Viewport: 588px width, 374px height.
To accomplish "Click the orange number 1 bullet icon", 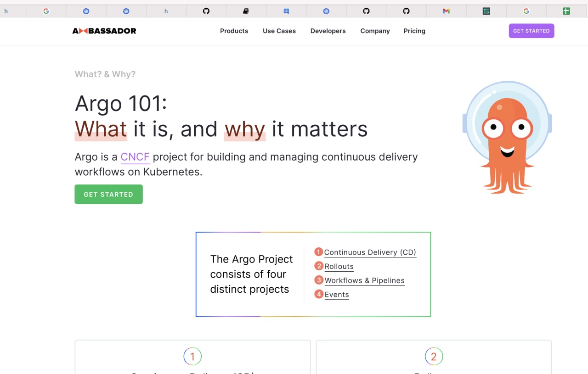I will (x=319, y=252).
